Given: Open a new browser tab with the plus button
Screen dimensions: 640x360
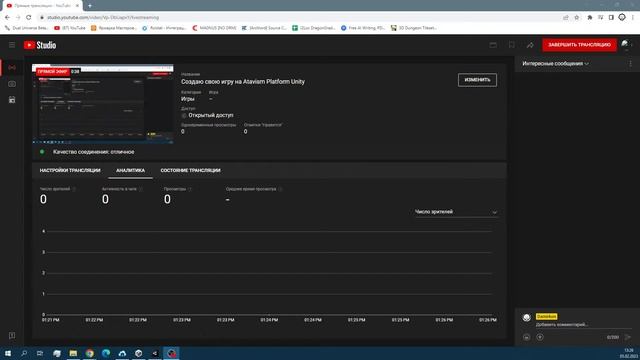Looking at the screenshot, I should (90, 6).
